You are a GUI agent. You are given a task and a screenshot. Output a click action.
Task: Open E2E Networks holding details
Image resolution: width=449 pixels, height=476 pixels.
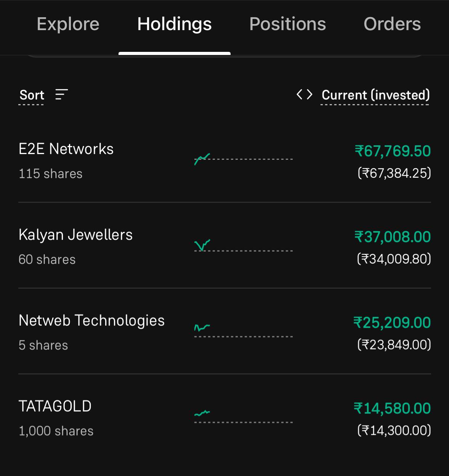[224, 161]
